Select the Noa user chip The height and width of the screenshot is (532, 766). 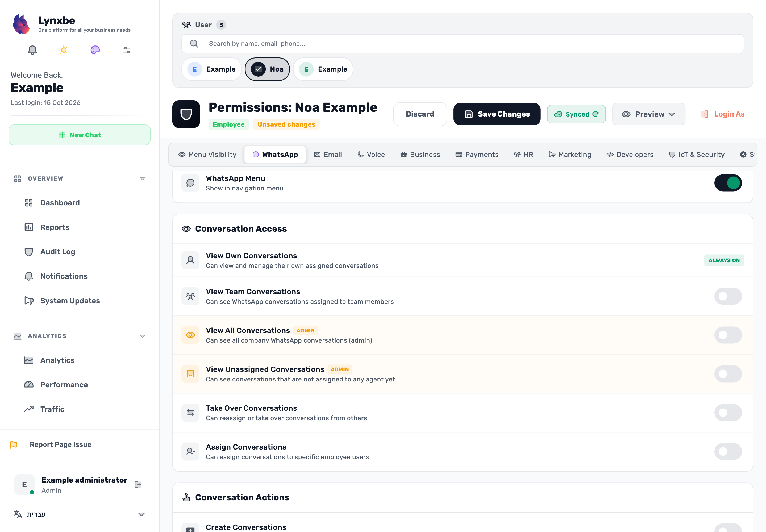267,69
